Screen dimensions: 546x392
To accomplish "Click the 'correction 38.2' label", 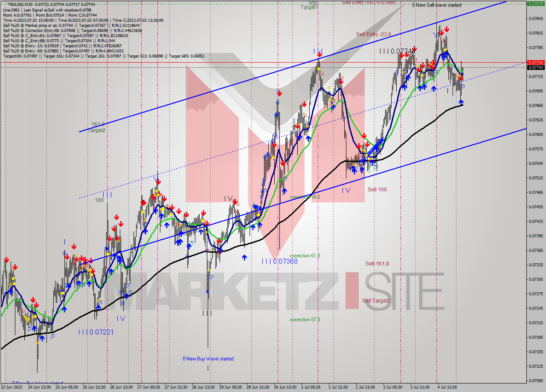I will click(x=305, y=197).
